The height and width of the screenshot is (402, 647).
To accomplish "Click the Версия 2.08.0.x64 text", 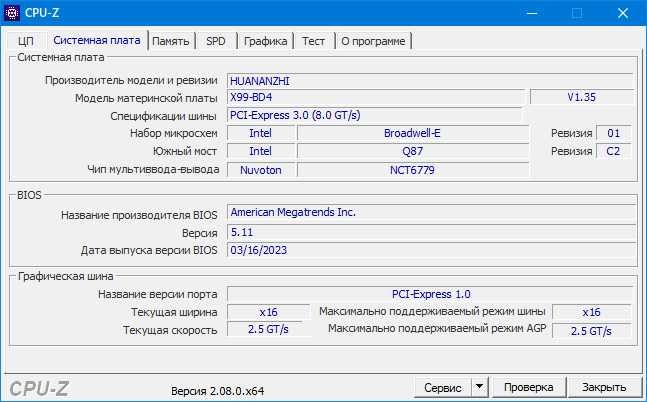I will coord(217,391).
